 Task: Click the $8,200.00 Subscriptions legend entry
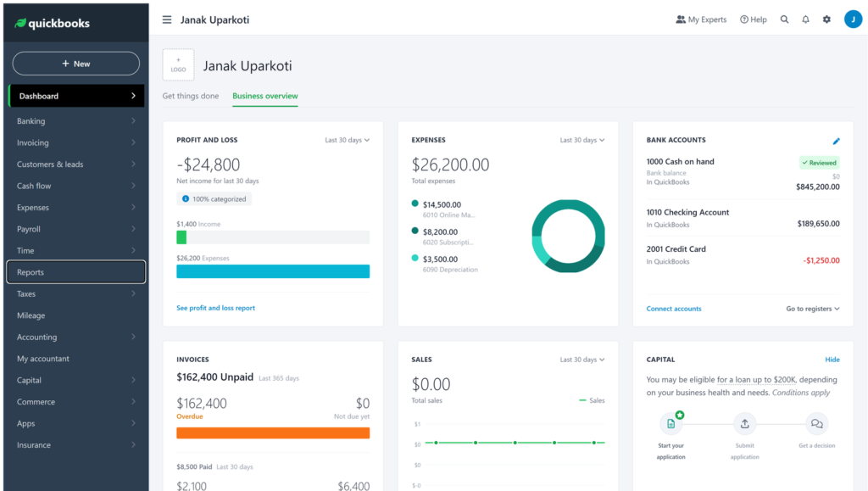442,237
